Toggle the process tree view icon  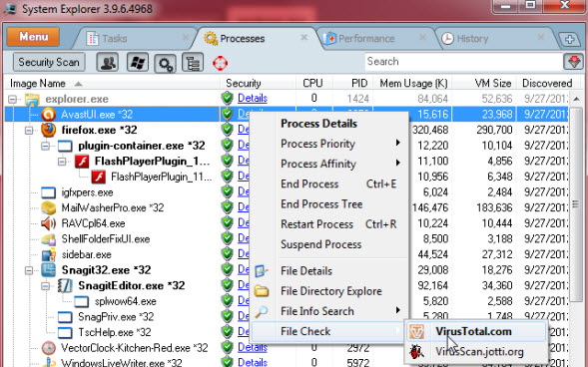tap(193, 62)
